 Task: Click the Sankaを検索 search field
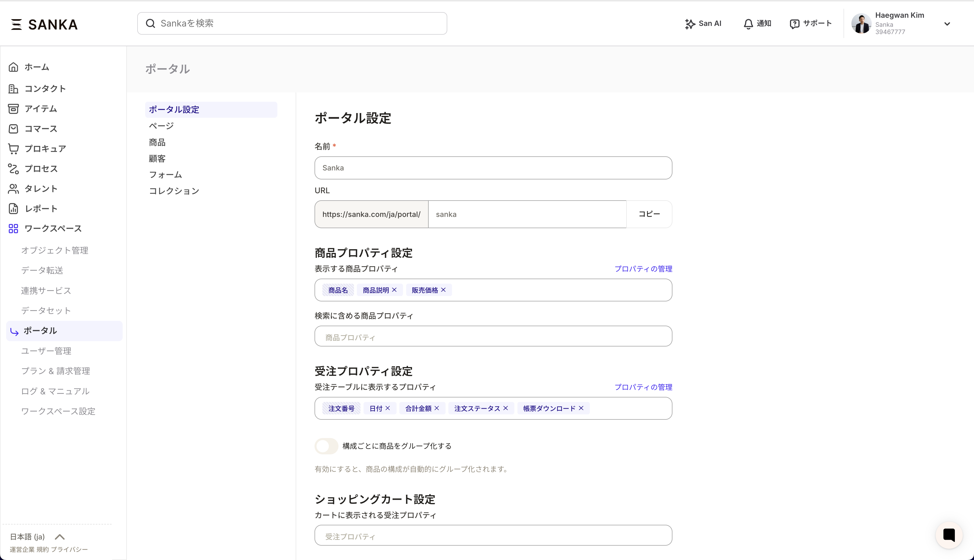(292, 23)
